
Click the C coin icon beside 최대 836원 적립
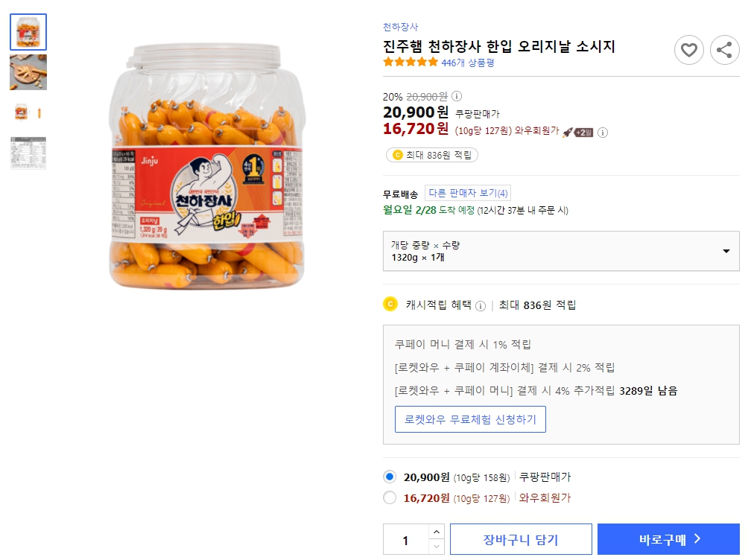397,155
